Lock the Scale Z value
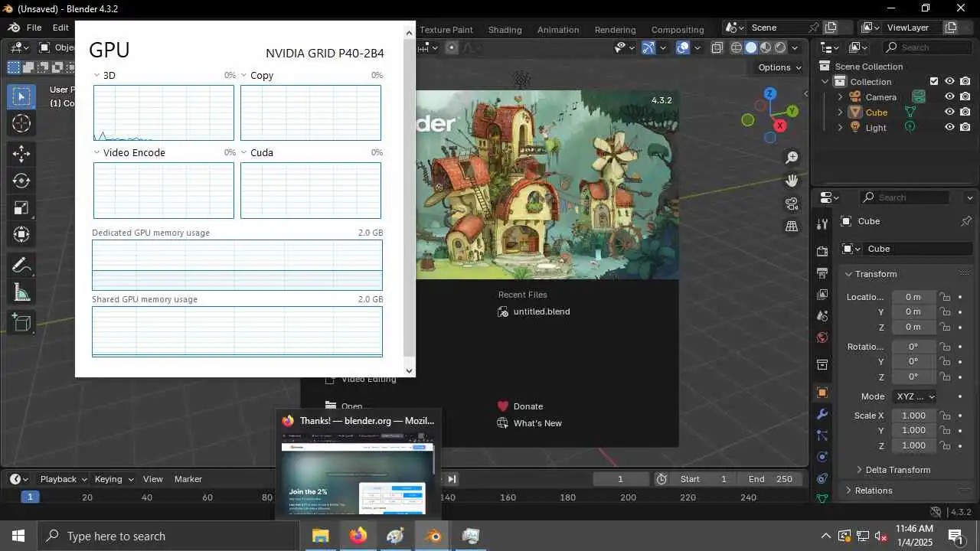This screenshot has width=980, height=551. 946,445
